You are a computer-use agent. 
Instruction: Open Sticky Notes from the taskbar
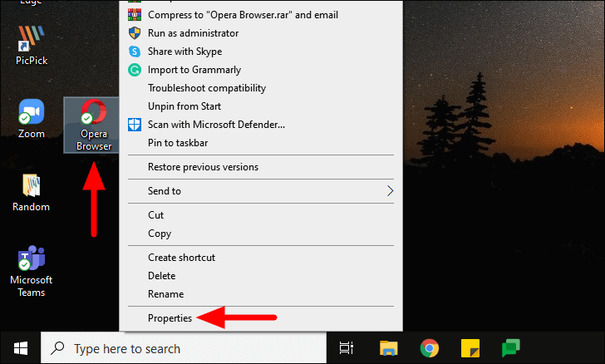click(470, 347)
